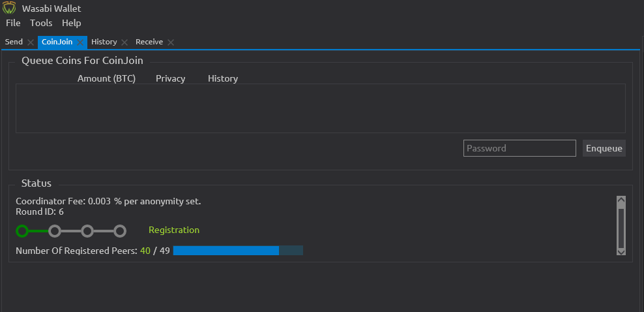
Task: Click the Status panel scroll down arrow
Action: 621,251
